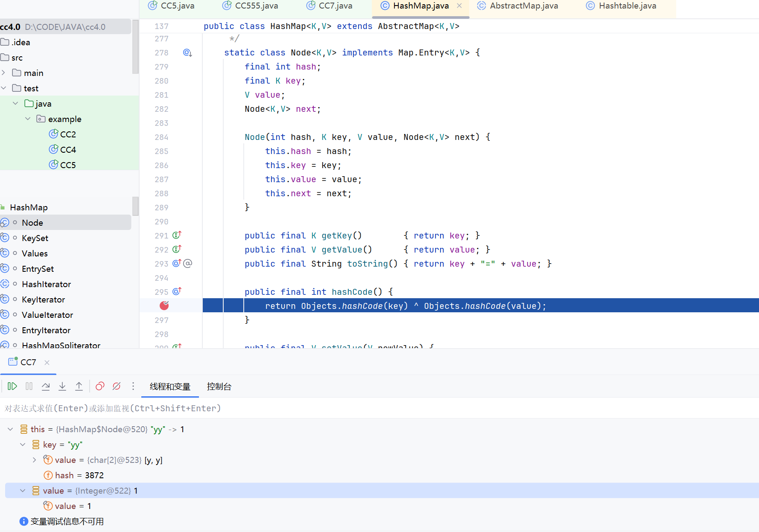Open CC4 class in project tree

(68, 150)
